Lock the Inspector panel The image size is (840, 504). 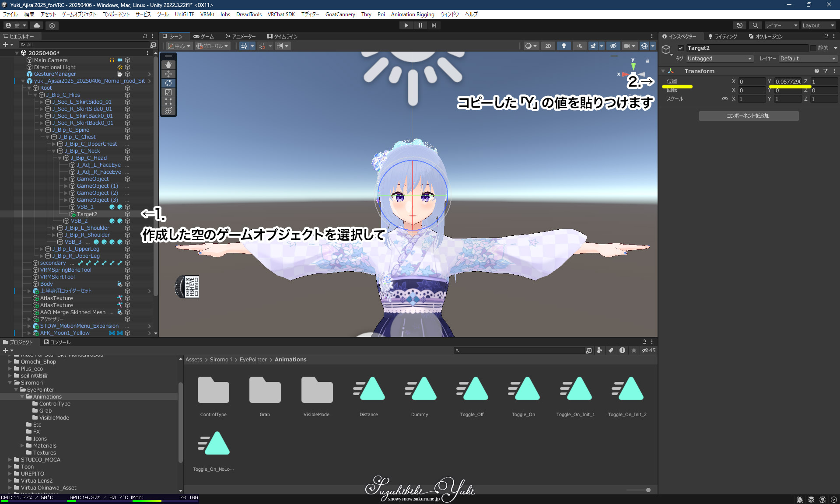tap(826, 36)
